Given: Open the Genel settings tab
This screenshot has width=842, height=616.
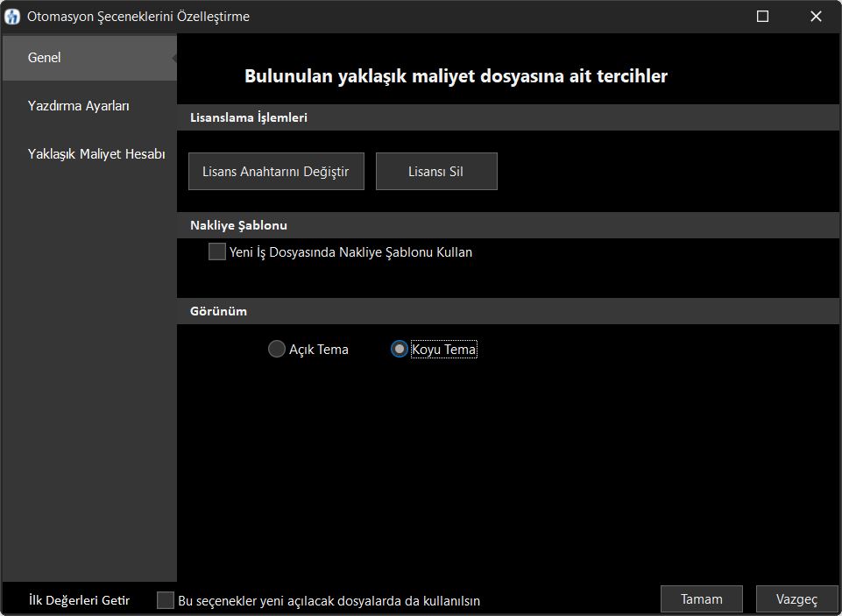Looking at the screenshot, I should coord(89,58).
